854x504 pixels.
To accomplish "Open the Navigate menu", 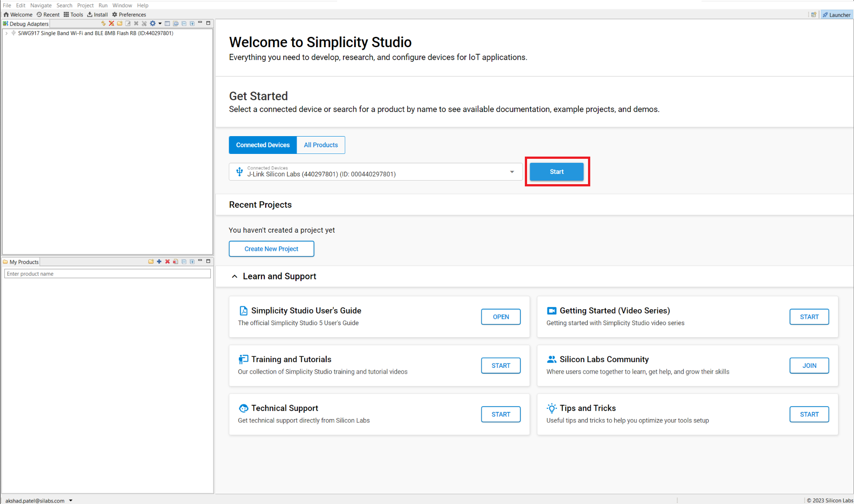I will pos(41,5).
